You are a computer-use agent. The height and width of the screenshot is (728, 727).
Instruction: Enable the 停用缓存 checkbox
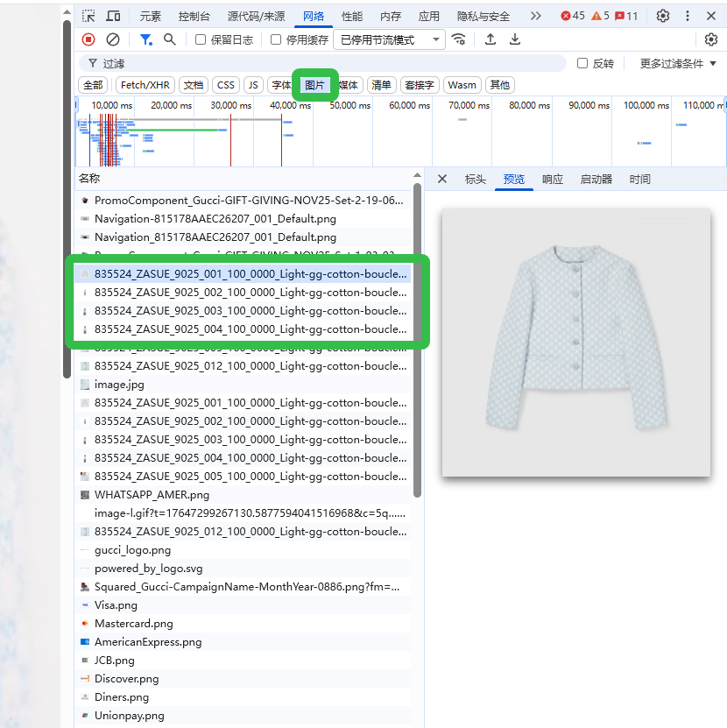point(276,39)
